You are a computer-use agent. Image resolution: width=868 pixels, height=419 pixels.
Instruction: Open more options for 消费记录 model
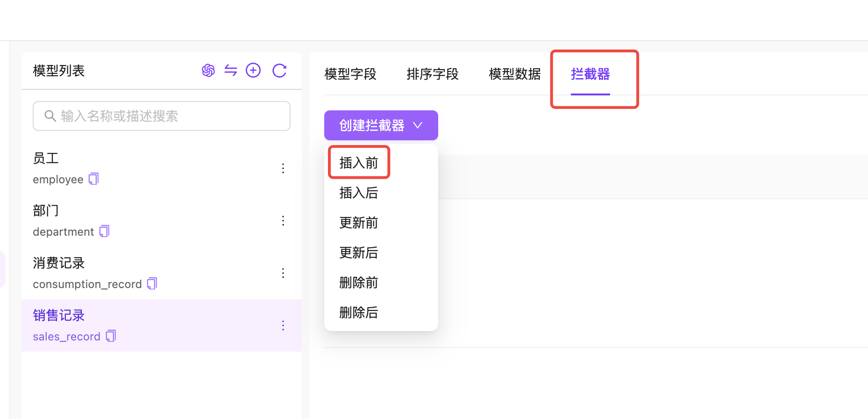[283, 273]
